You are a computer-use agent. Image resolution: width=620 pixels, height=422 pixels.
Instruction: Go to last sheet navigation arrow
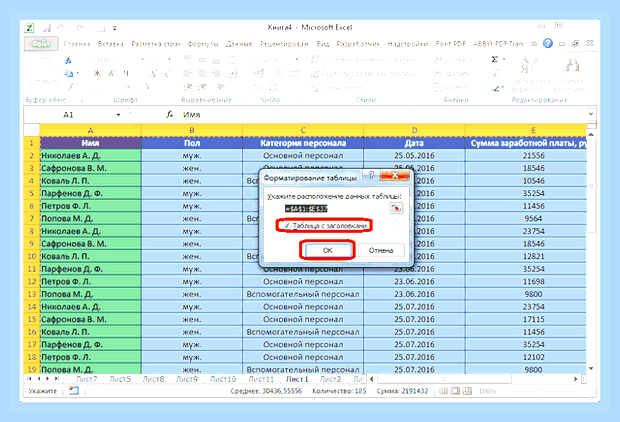tap(57, 379)
